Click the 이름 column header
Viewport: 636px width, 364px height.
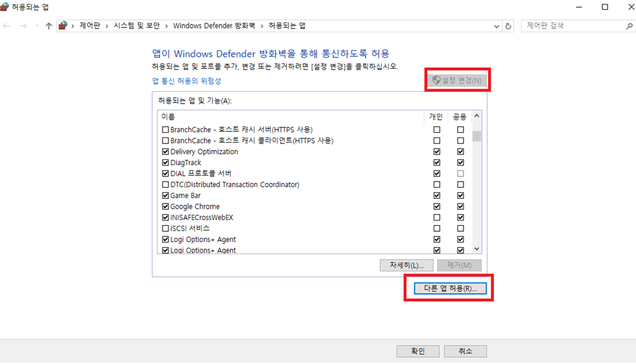click(291, 117)
